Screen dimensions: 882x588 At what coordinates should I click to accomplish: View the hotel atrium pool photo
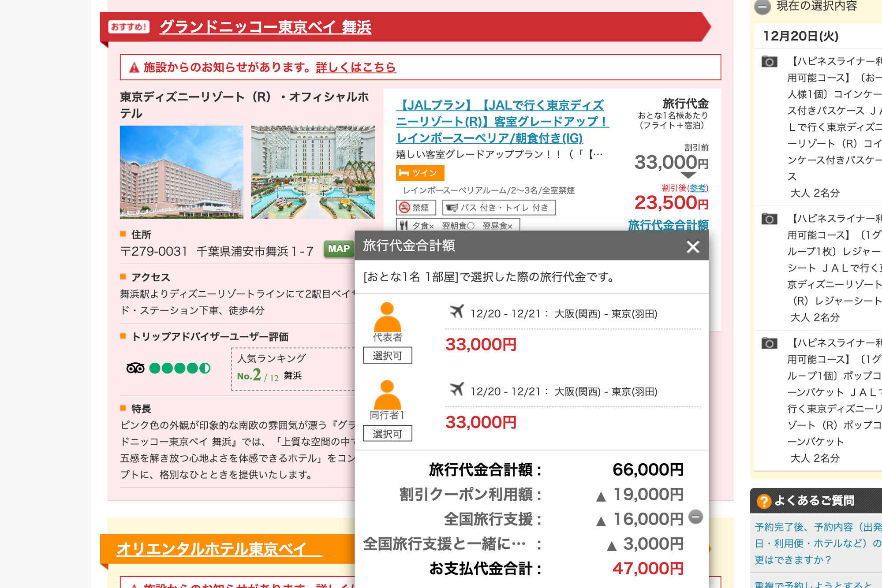tap(313, 172)
